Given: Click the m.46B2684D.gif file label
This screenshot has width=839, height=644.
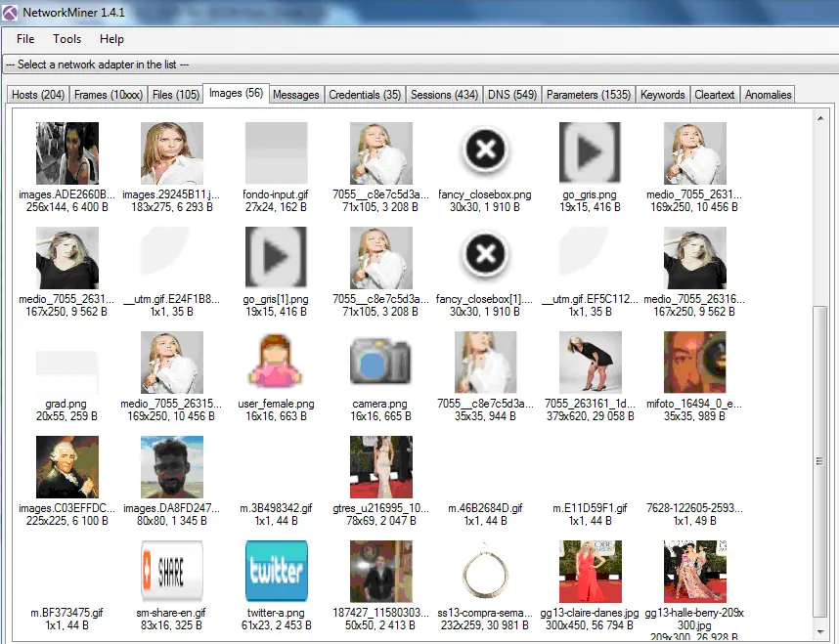Looking at the screenshot, I should click(x=485, y=508).
